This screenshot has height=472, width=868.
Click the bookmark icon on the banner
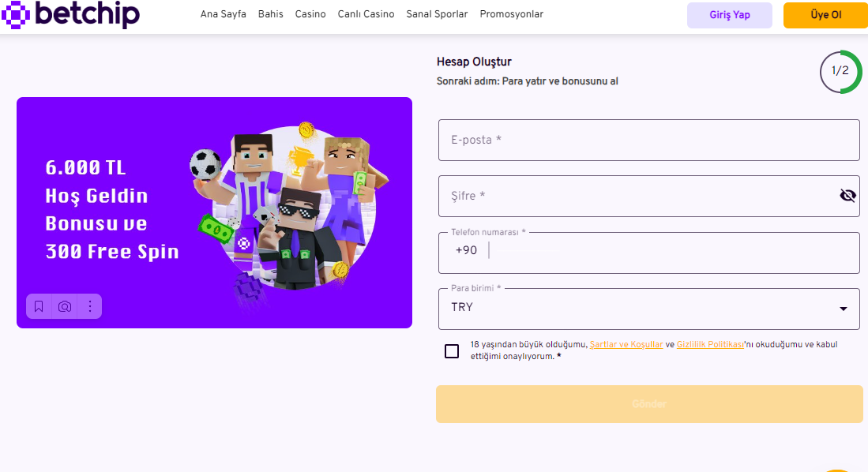tap(39, 306)
